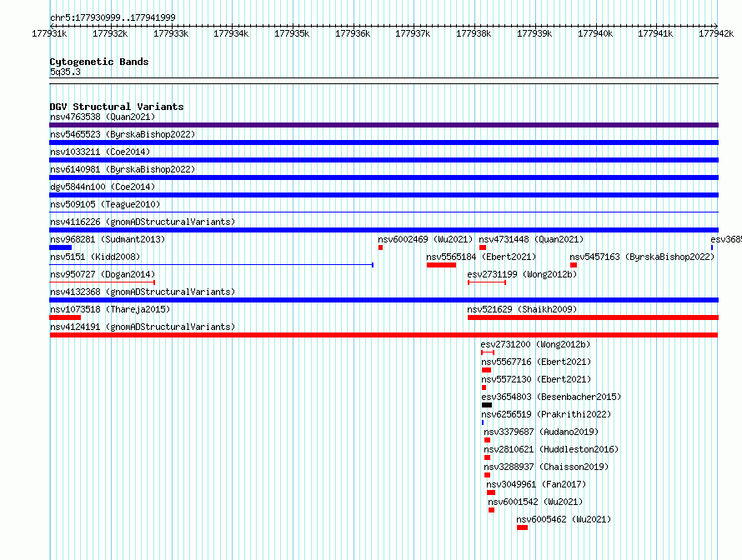742x560 pixels.
Task: Click the 177936k ruler tick label
Action: [353, 33]
